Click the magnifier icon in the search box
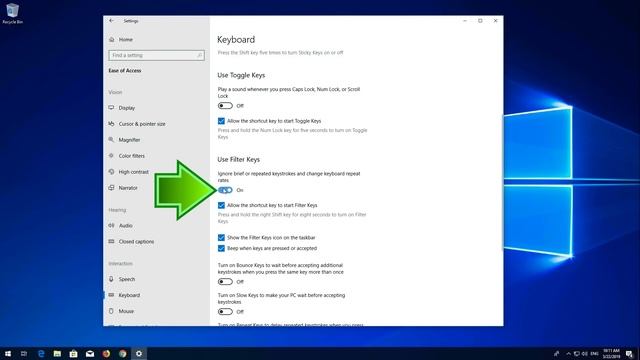 [200, 55]
